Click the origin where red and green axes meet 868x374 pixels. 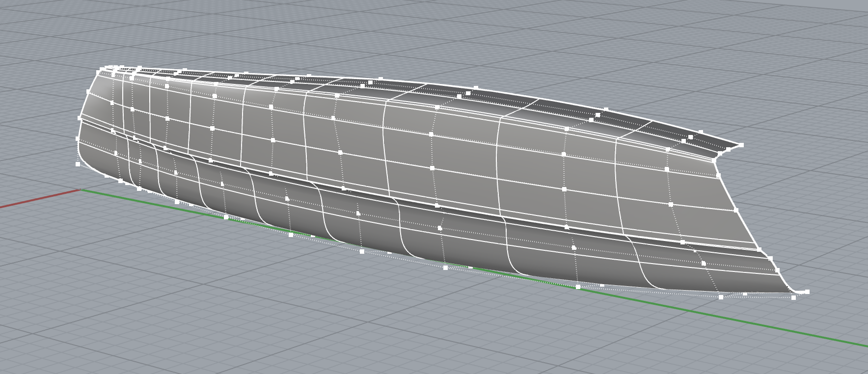(81, 189)
